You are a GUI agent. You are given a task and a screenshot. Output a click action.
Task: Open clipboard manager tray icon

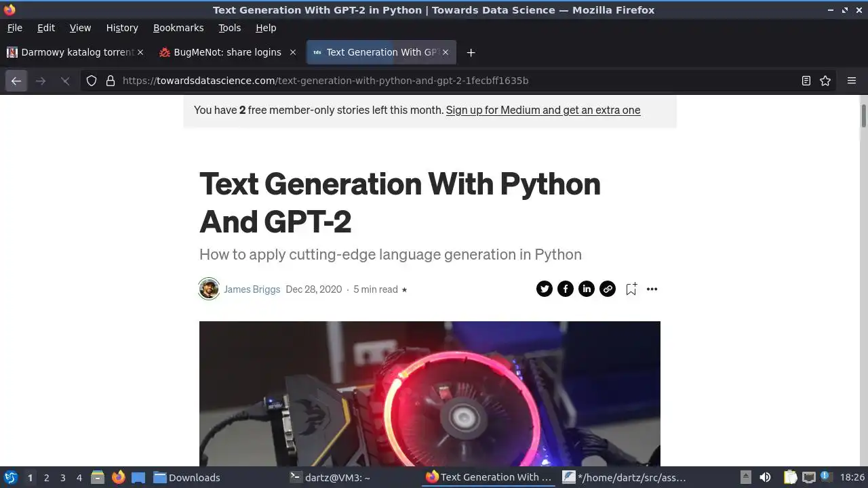(x=790, y=477)
